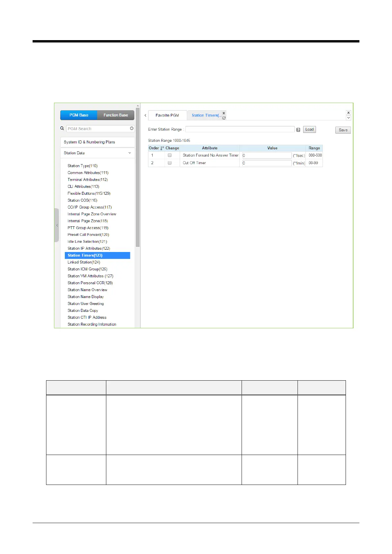The height and width of the screenshot is (554, 392).
Task: Open Station Name Overview
Action: (x=88, y=290)
